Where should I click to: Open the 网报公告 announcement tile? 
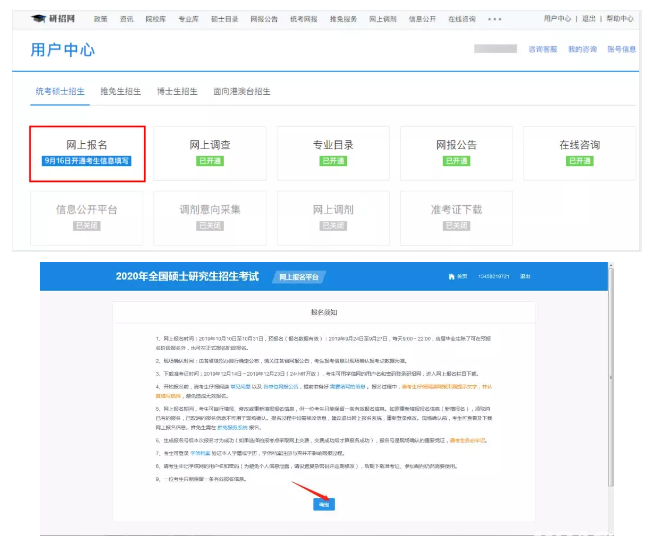point(457,152)
